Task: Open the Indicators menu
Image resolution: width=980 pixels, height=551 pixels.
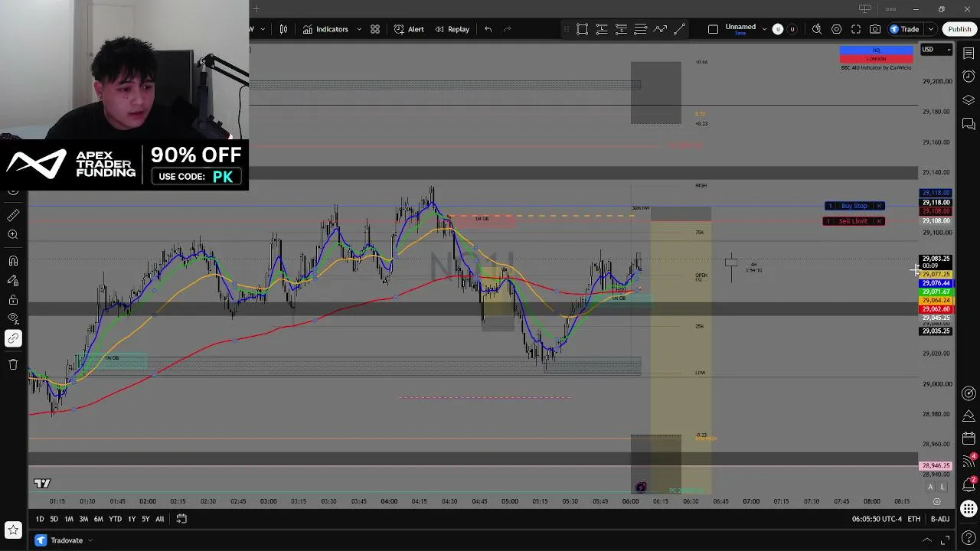Action: (x=325, y=29)
